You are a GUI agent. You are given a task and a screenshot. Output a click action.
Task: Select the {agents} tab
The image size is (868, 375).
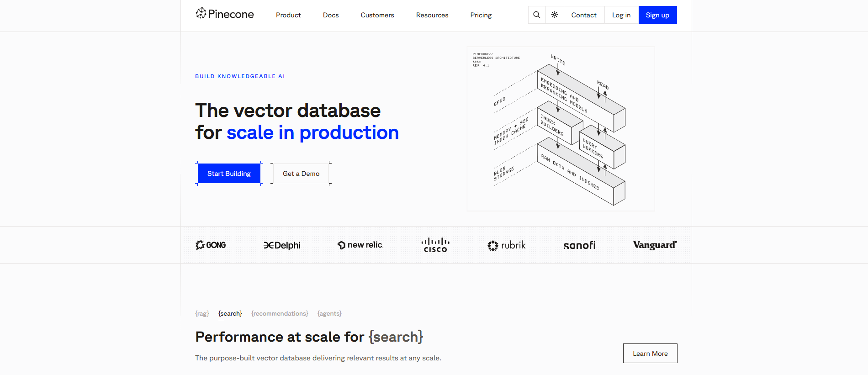pyautogui.click(x=329, y=313)
